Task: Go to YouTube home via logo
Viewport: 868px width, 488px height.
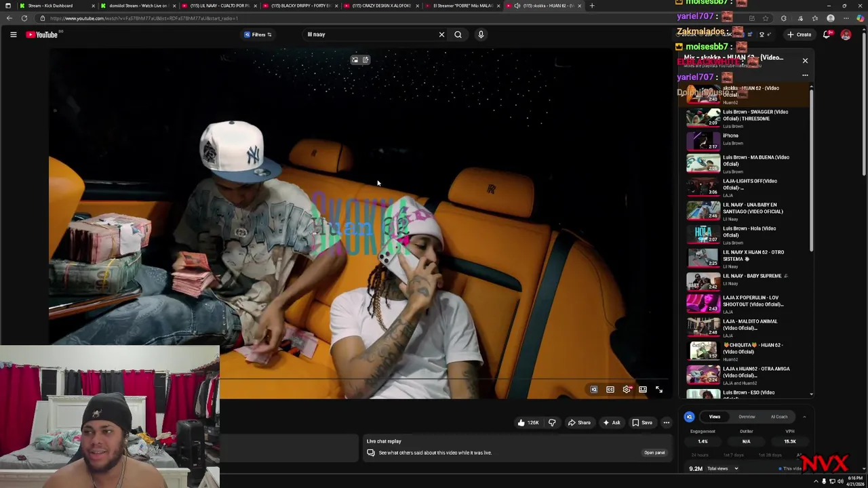Action: tap(42, 35)
